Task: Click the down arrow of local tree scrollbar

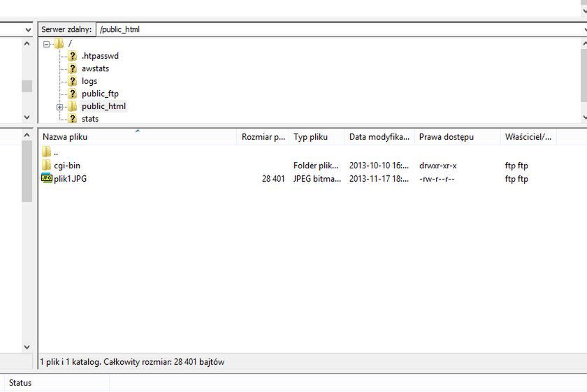Action: (x=27, y=117)
